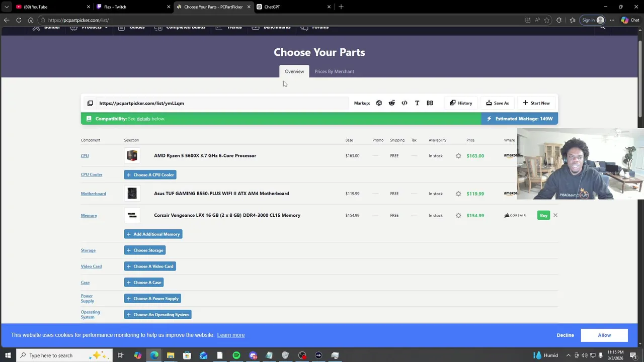Click Choose A Video Card button
The width and height of the screenshot is (644, 362).
150,266
